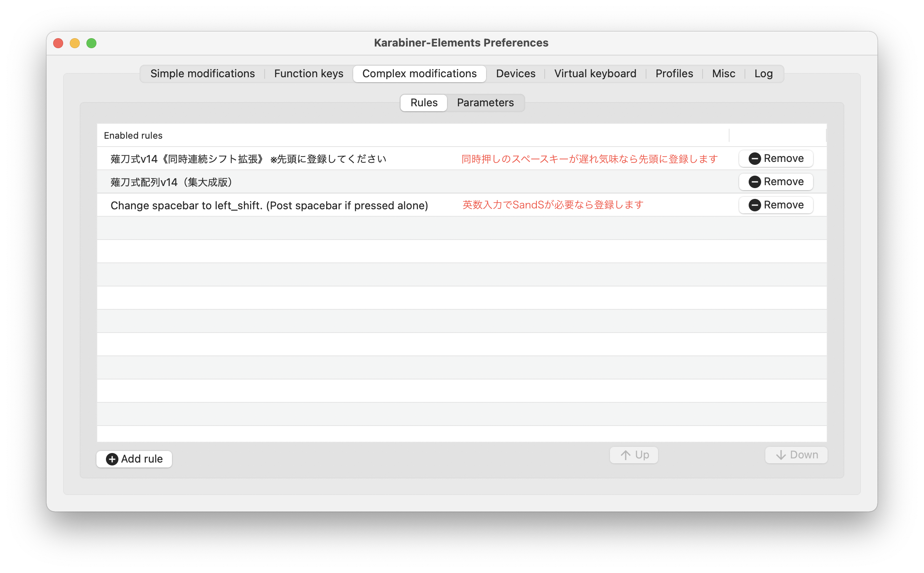Click the plus icon to add rule
Screen dimensions: 924x573
pos(112,459)
